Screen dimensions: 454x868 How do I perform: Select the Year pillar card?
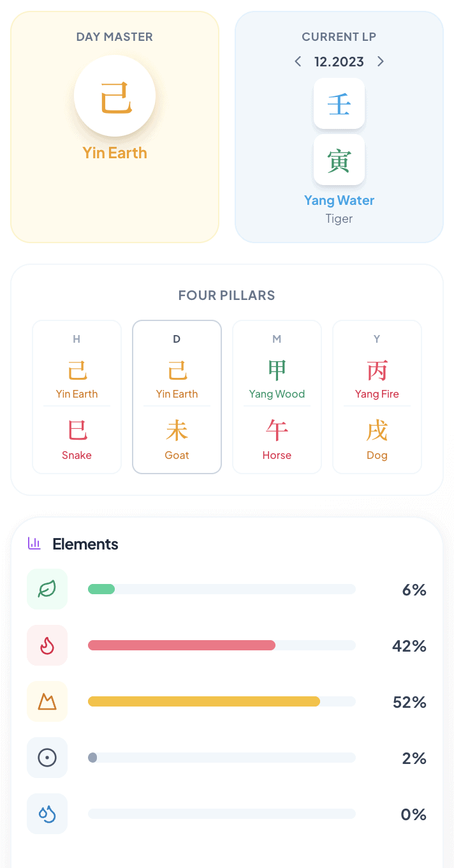pos(377,397)
